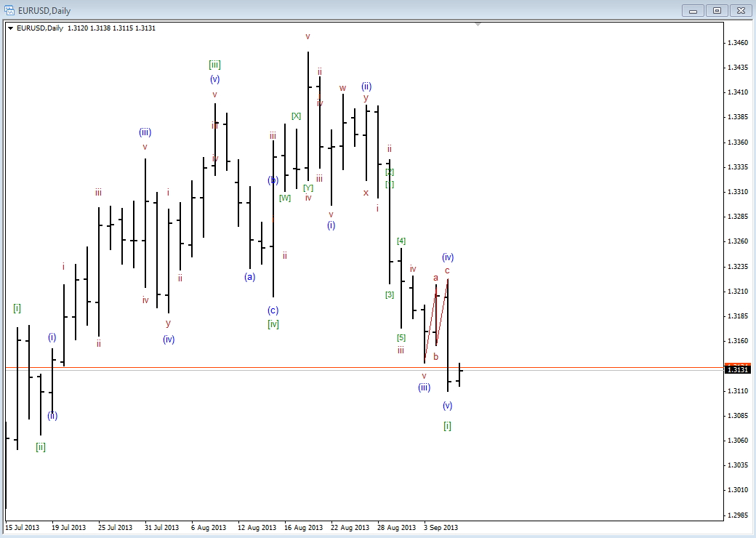The height and width of the screenshot is (538, 756).
Task: Click the 1.3235 price axis label
Action: (738, 267)
